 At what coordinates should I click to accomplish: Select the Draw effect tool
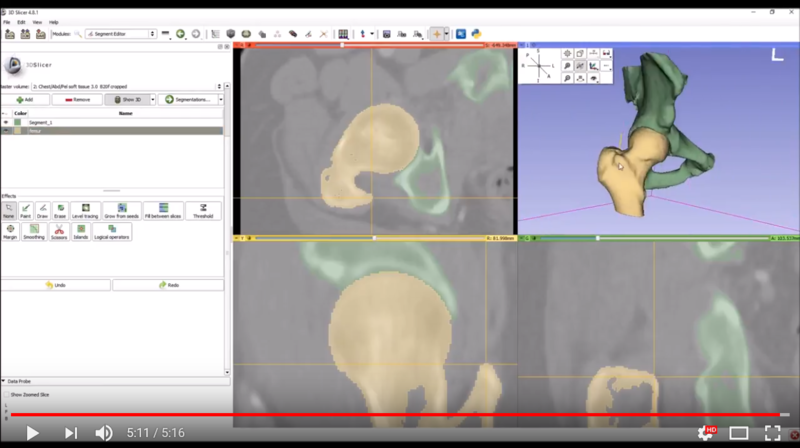42,211
